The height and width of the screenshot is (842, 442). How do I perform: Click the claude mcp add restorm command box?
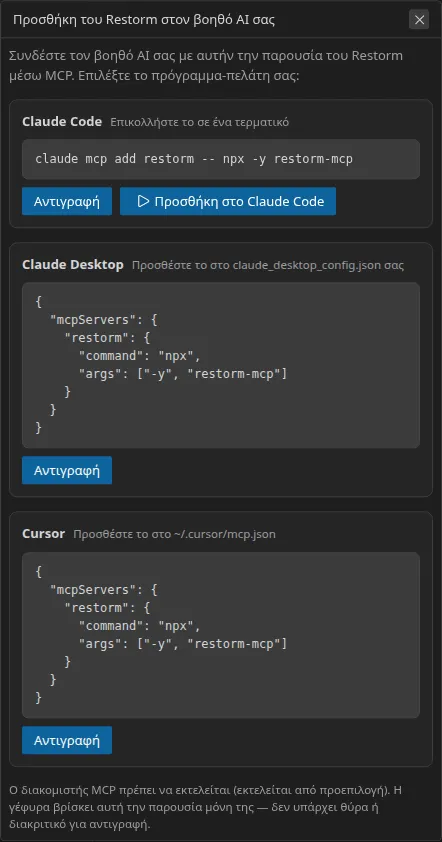[x=221, y=159]
